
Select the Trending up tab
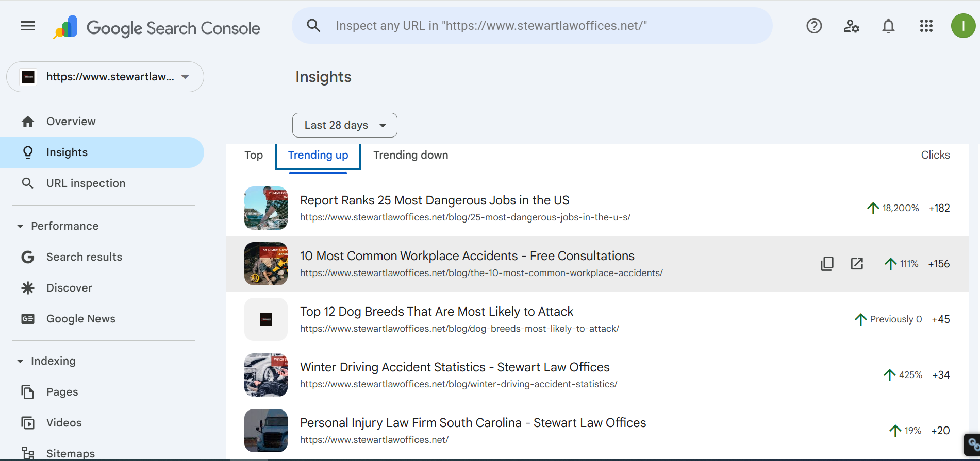[x=318, y=155]
